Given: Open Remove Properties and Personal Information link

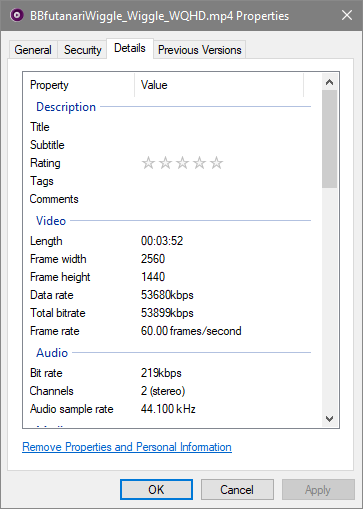Looking at the screenshot, I should 127,447.
